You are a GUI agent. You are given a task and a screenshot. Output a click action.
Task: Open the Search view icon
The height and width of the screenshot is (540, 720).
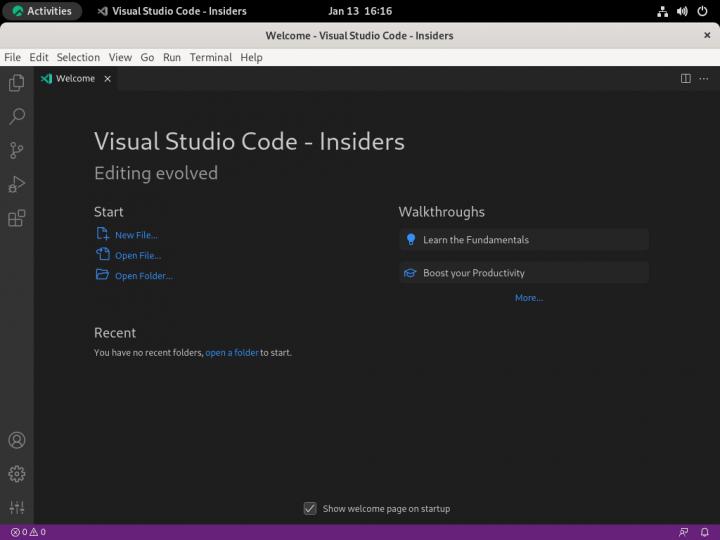pos(17,117)
